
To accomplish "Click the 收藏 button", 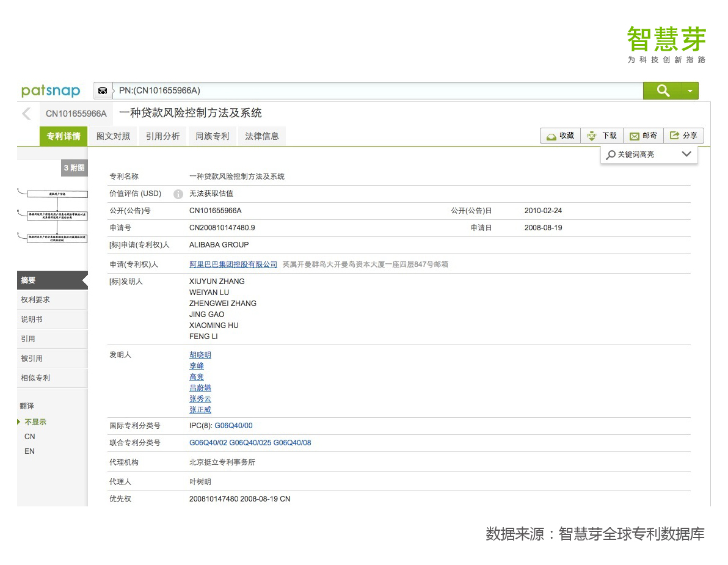I will pyautogui.click(x=561, y=136).
